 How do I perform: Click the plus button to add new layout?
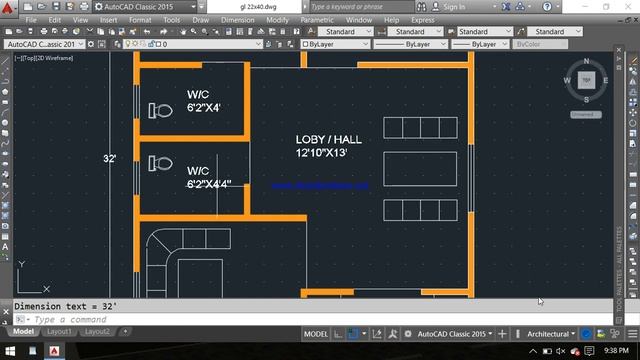(x=125, y=331)
